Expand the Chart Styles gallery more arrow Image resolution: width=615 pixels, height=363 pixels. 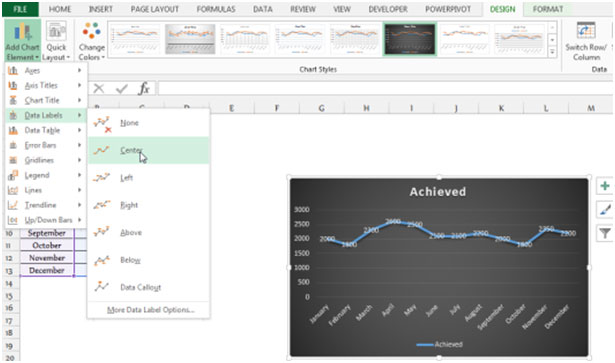click(552, 52)
